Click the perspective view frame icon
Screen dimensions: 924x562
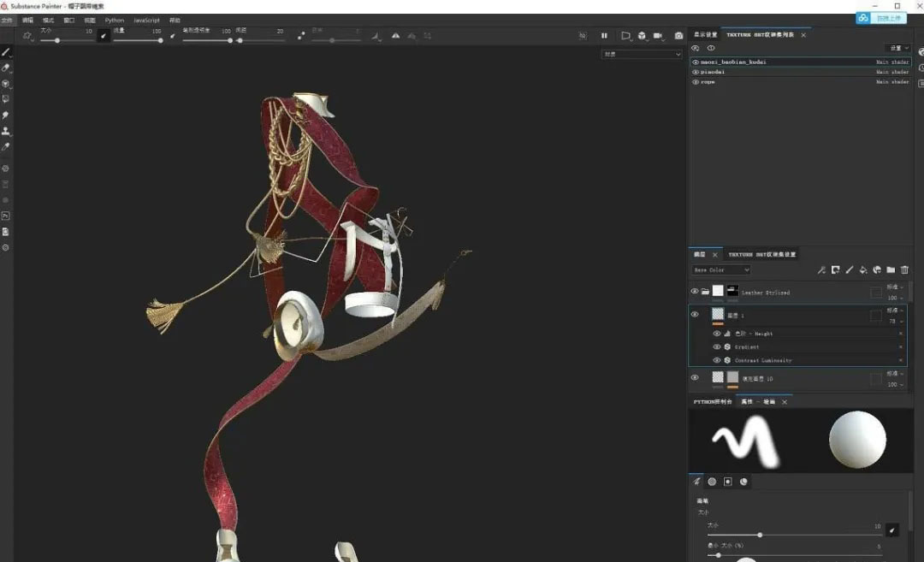(625, 36)
